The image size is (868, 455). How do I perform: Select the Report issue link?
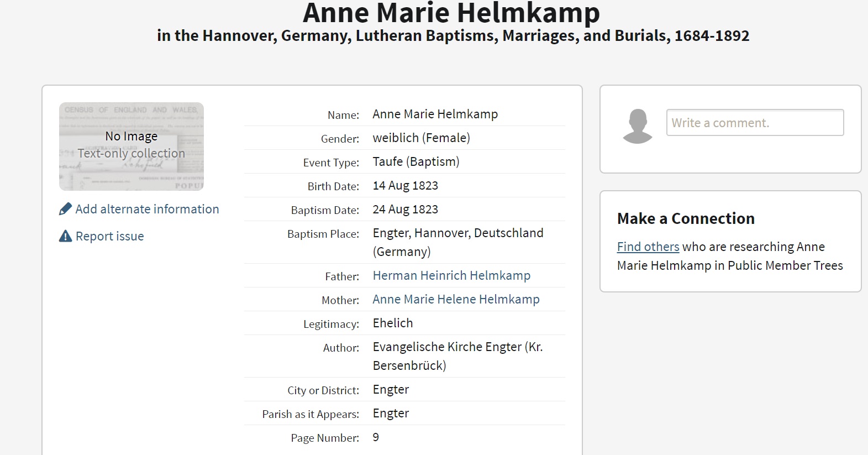109,236
